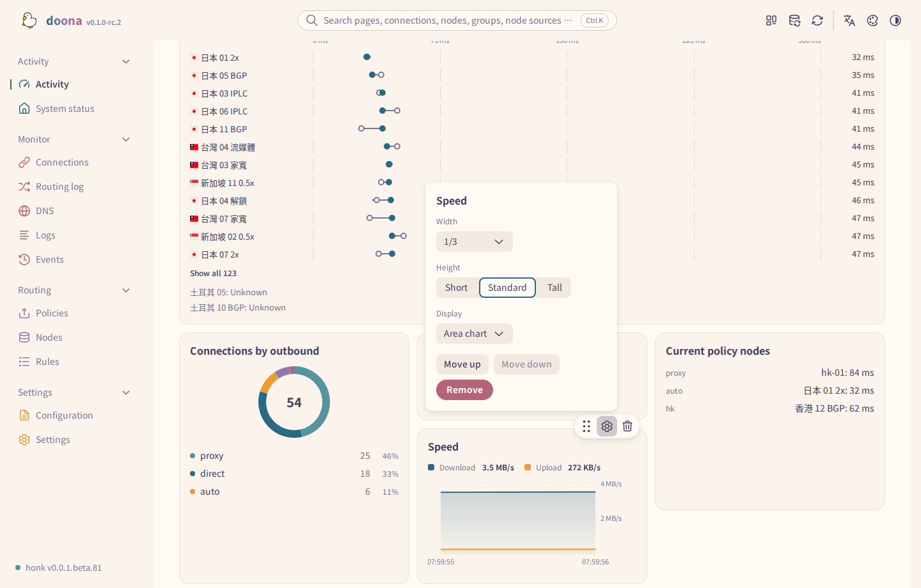Open Rules page in sidebar

(47, 362)
